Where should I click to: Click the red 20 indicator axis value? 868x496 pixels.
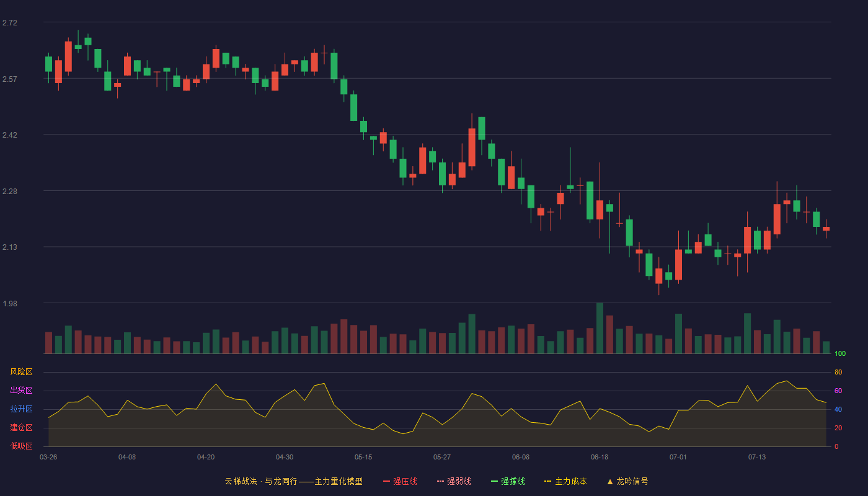pyautogui.click(x=838, y=428)
